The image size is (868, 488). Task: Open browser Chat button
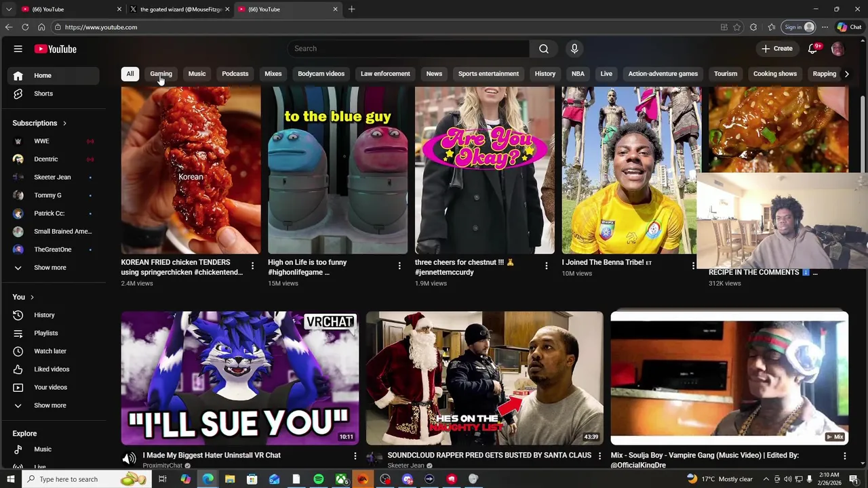click(849, 27)
